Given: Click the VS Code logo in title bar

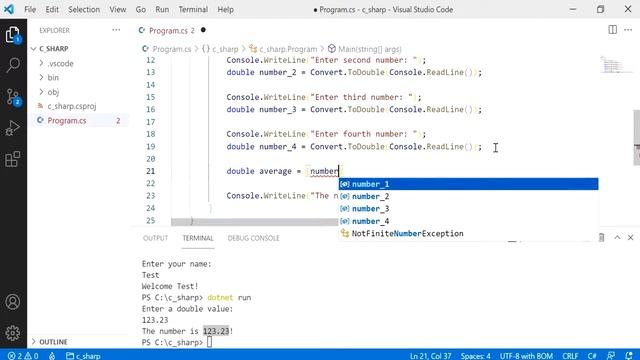Looking at the screenshot, I should (x=9, y=9).
